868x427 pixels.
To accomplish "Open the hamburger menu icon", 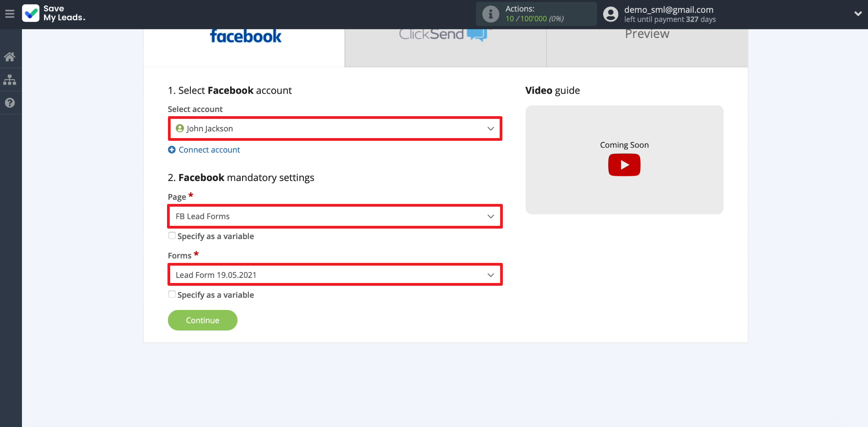I will [x=10, y=14].
